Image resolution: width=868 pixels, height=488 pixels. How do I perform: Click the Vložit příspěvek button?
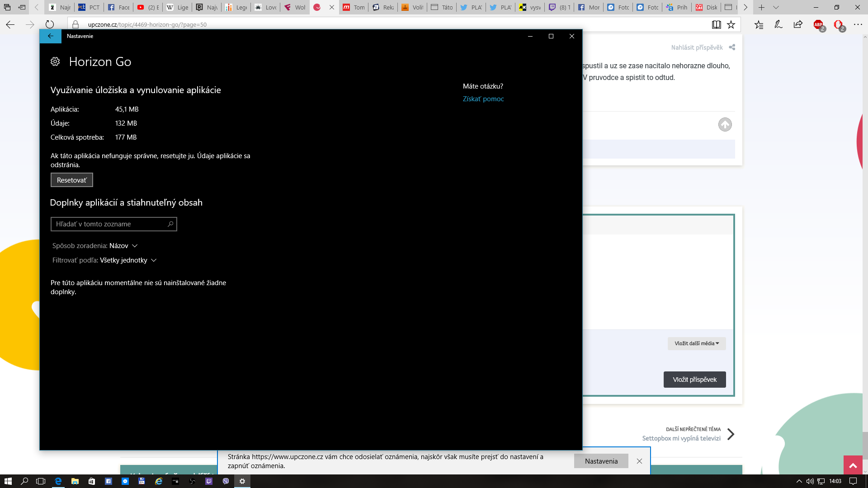tap(694, 380)
